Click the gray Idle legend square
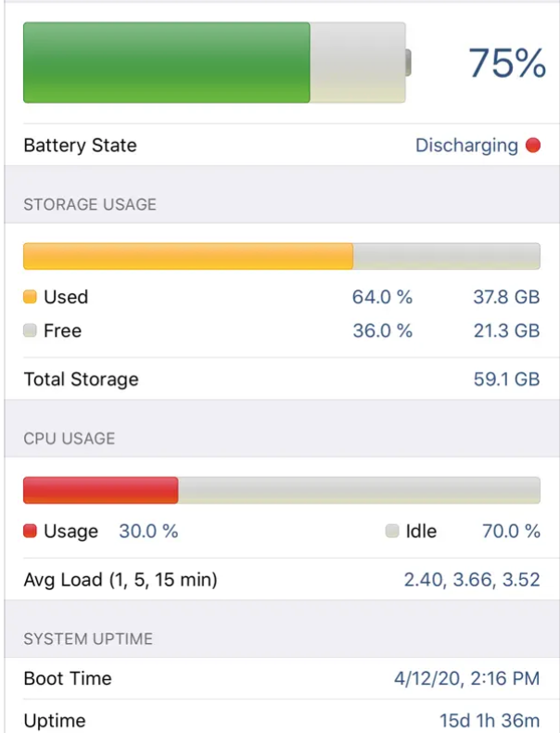 pos(392,532)
